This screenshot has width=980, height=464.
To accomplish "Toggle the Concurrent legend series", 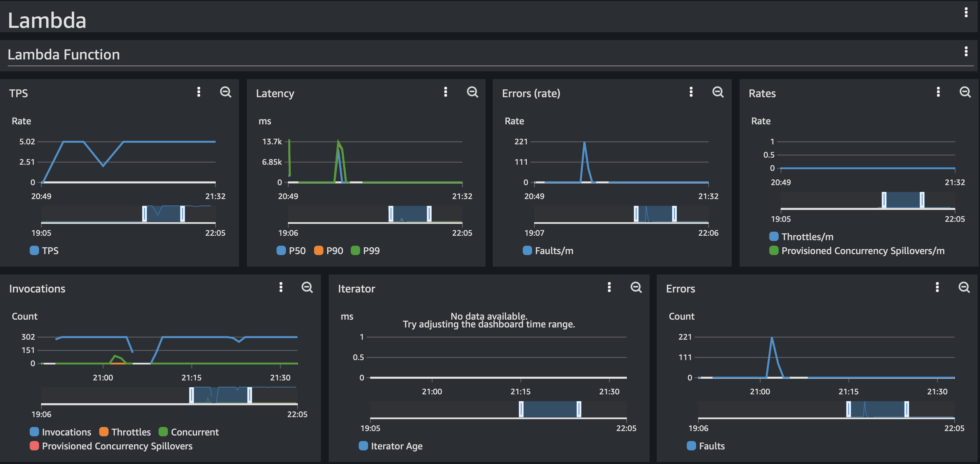I will point(189,432).
